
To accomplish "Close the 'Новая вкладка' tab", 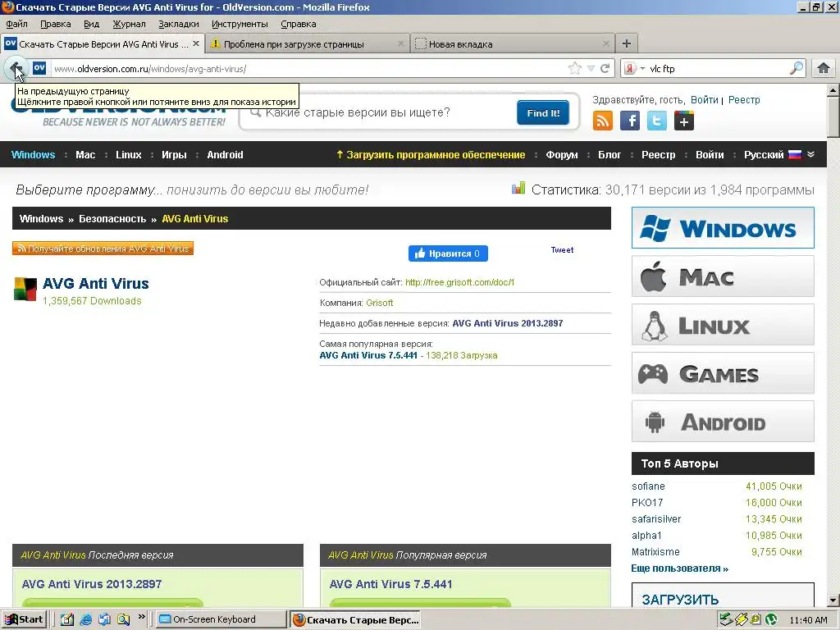I will pos(606,44).
